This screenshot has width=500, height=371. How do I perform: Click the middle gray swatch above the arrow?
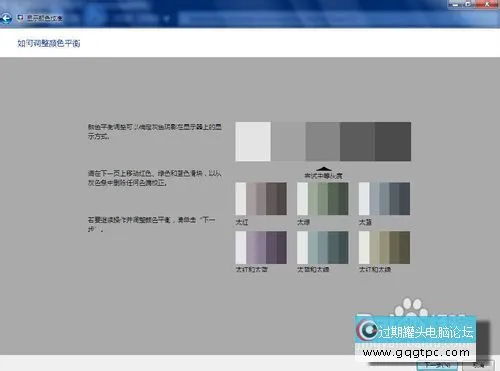[323, 142]
